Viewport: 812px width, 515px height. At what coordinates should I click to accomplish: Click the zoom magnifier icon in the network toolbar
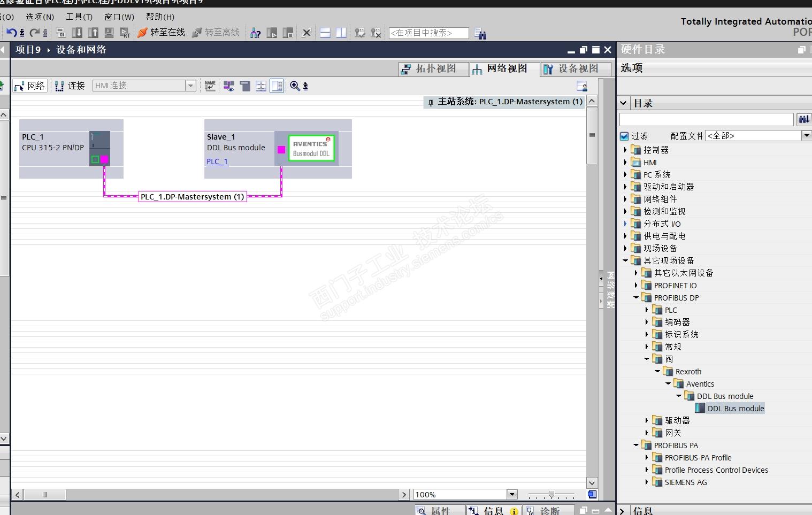[x=295, y=86]
